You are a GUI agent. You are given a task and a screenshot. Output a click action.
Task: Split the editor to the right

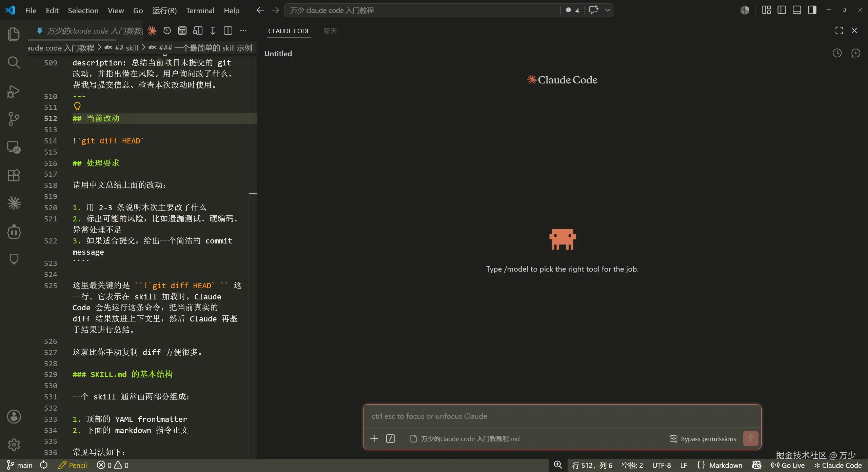[x=228, y=31]
